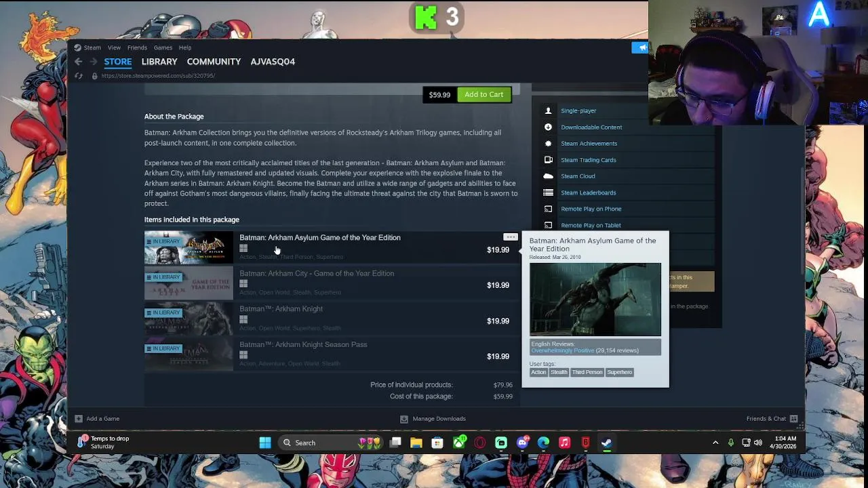Image resolution: width=868 pixels, height=488 pixels.
Task: Click Friends & Chat label
Action: 766,419
